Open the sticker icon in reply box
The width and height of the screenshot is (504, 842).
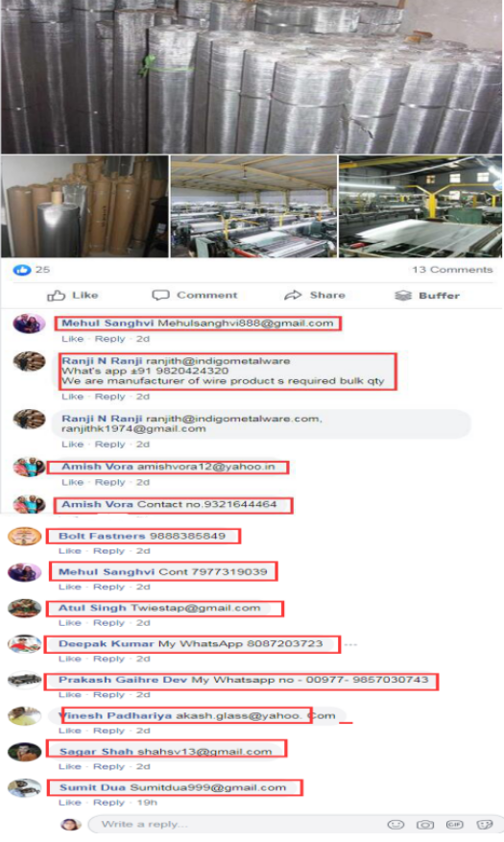(x=484, y=825)
